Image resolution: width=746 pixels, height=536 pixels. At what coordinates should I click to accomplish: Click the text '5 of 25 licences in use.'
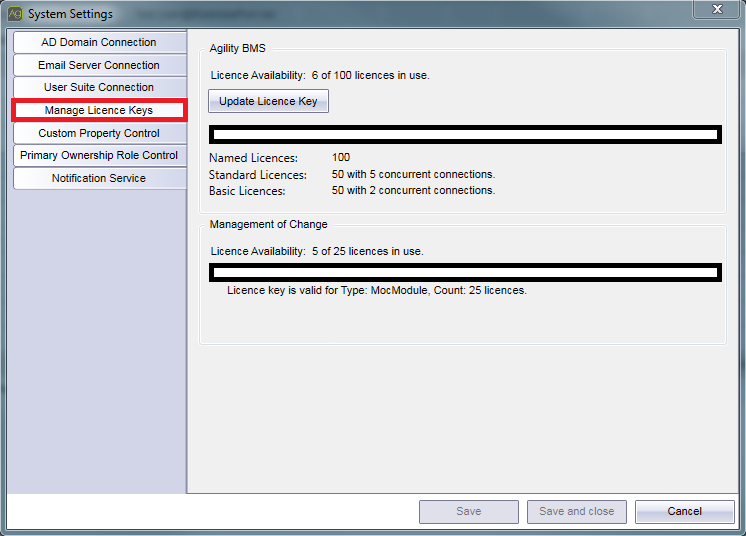368,252
